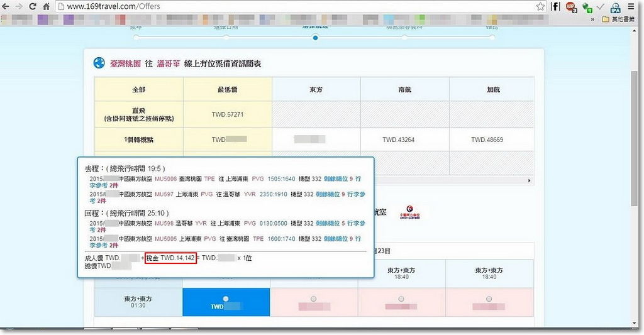644x335 pixels.
Task: Click the 東方+東方 01:30 row header
Action: tap(138, 302)
